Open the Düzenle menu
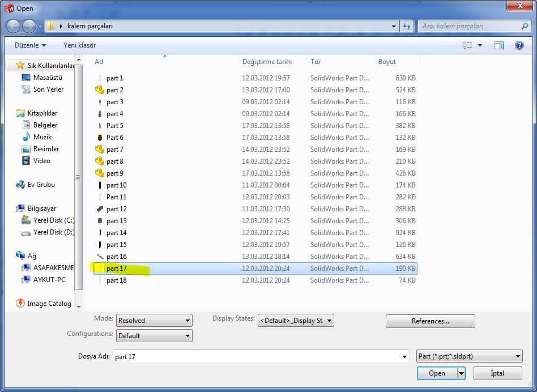 point(30,45)
